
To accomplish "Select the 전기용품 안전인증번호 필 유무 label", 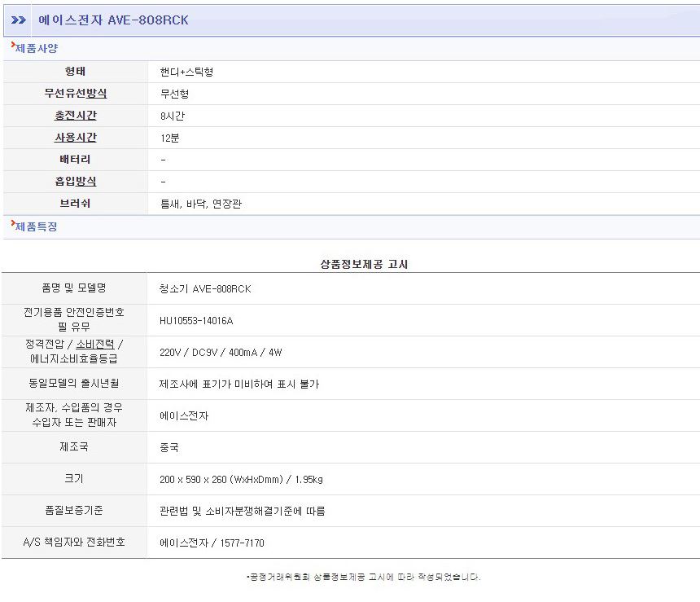I will (74, 319).
